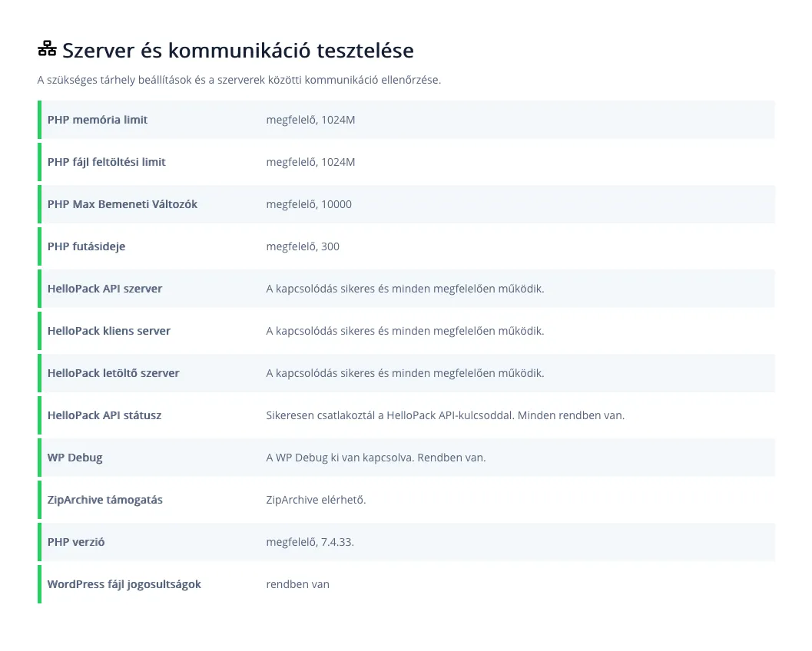Select the heading 'Szerver és kommunikáció tesztelése'
812x651 pixels.
click(238, 50)
